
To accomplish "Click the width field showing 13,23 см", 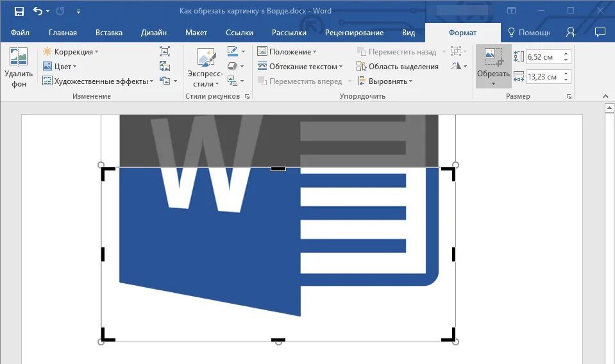I will 543,76.
